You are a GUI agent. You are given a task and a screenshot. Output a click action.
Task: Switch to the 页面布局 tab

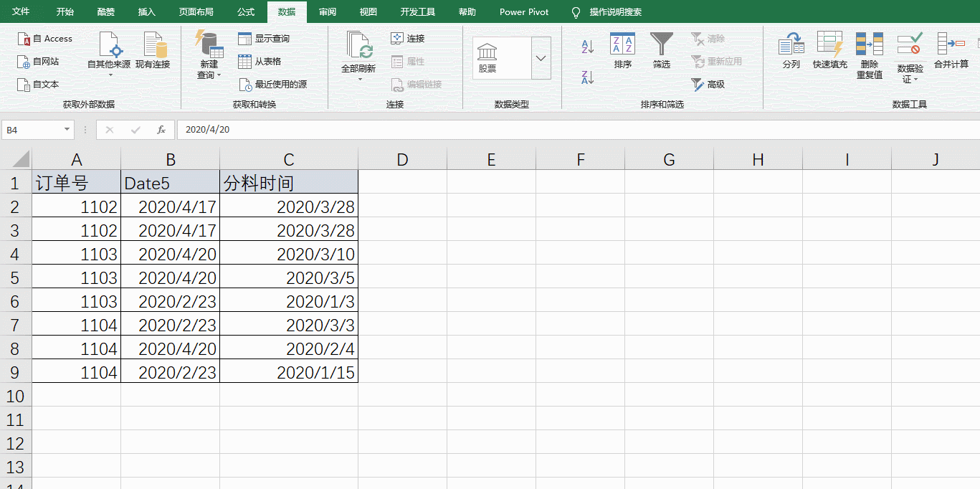pos(196,12)
